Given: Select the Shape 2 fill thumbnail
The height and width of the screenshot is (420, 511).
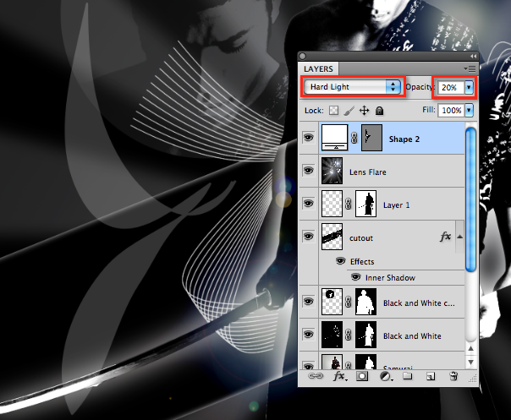Looking at the screenshot, I should (335, 138).
